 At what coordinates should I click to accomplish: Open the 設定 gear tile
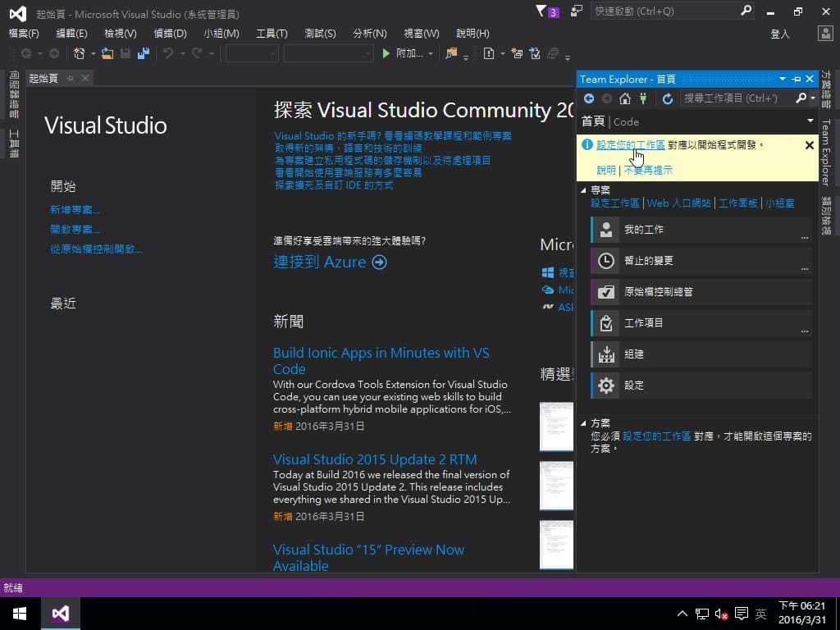701,386
